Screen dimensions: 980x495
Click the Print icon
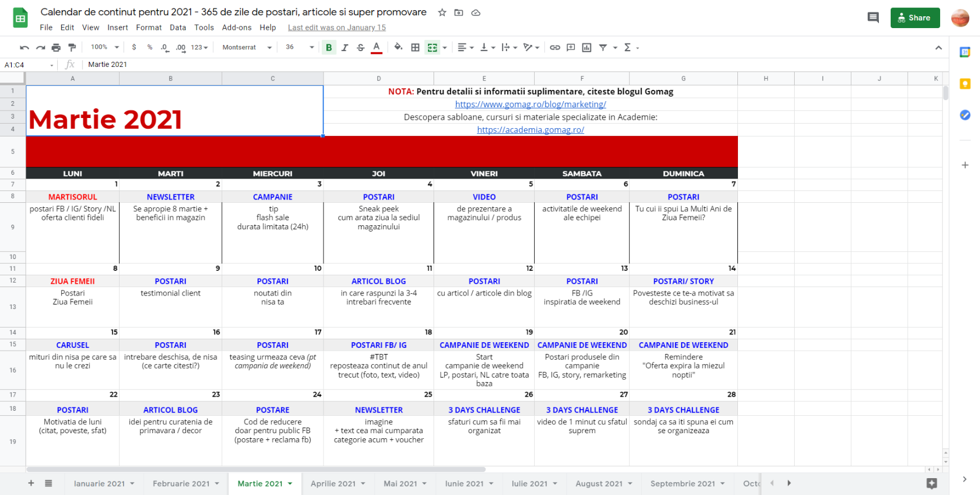coord(56,48)
